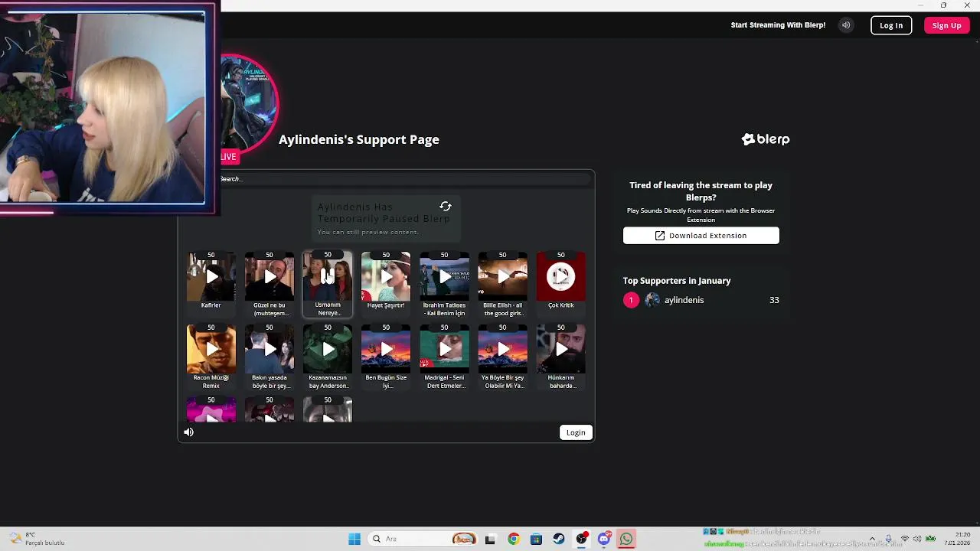This screenshot has width=980, height=551.
Task: Click the Blerp logo
Action: (x=766, y=139)
